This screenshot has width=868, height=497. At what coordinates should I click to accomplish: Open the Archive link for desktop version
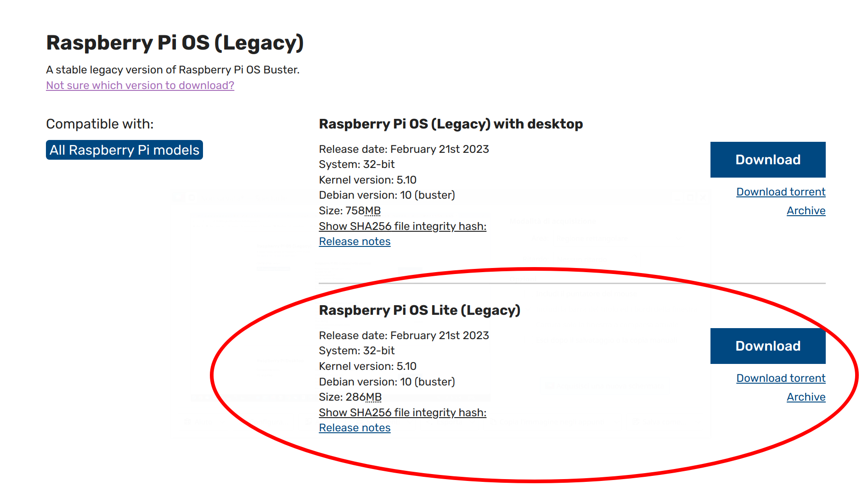[806, 211]
